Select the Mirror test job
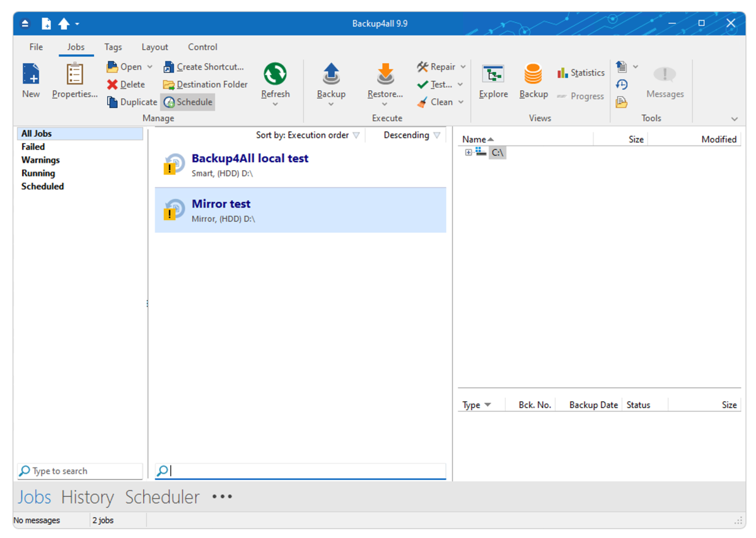Image resolution: width=756 pixels, height=538 pixels. [x=300, y=210]
